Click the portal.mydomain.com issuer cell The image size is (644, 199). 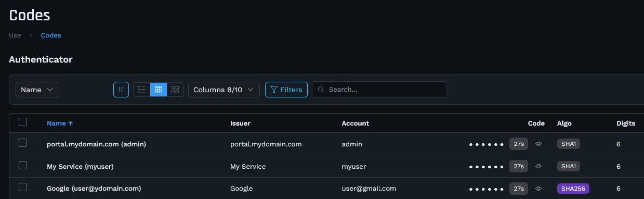point(266,144)
